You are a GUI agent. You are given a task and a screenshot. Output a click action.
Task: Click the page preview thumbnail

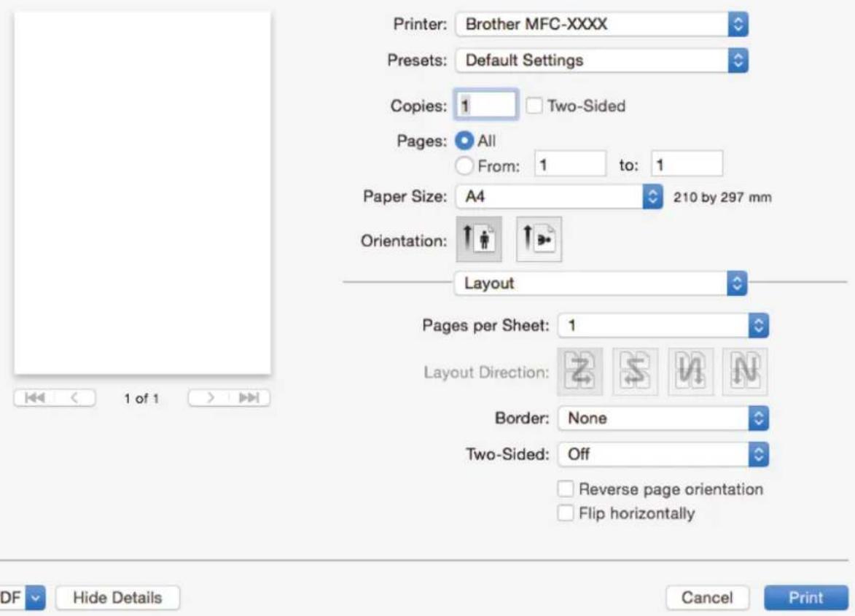142,193
